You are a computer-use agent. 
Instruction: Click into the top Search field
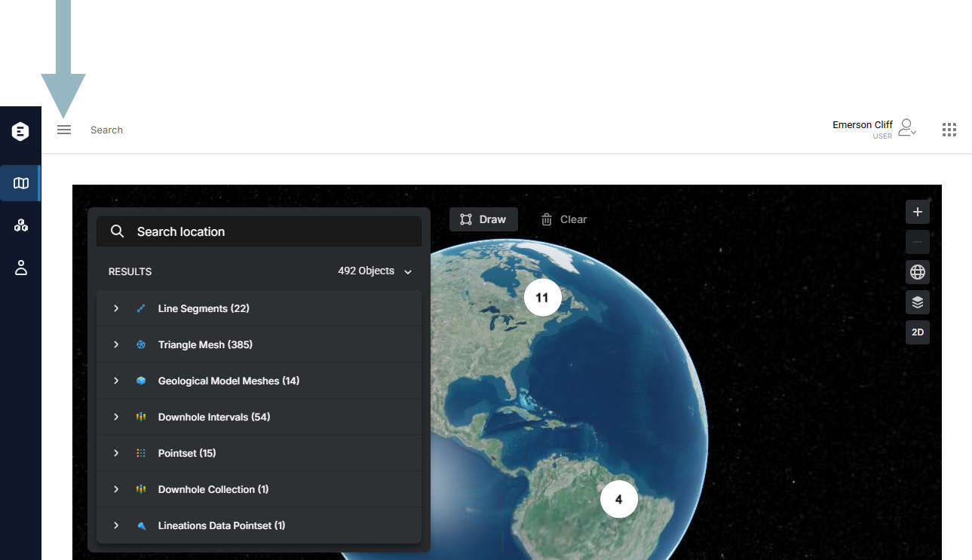(106, 130)
